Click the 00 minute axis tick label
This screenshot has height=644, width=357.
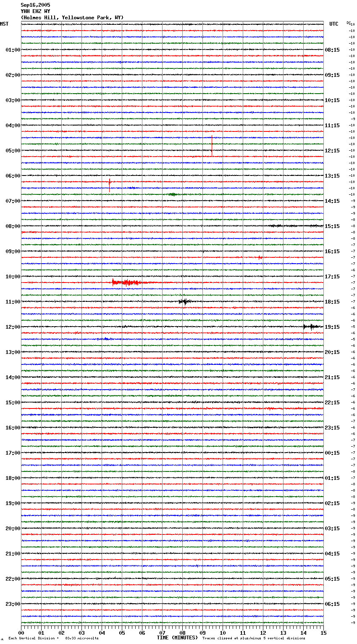tap(21, 633)
